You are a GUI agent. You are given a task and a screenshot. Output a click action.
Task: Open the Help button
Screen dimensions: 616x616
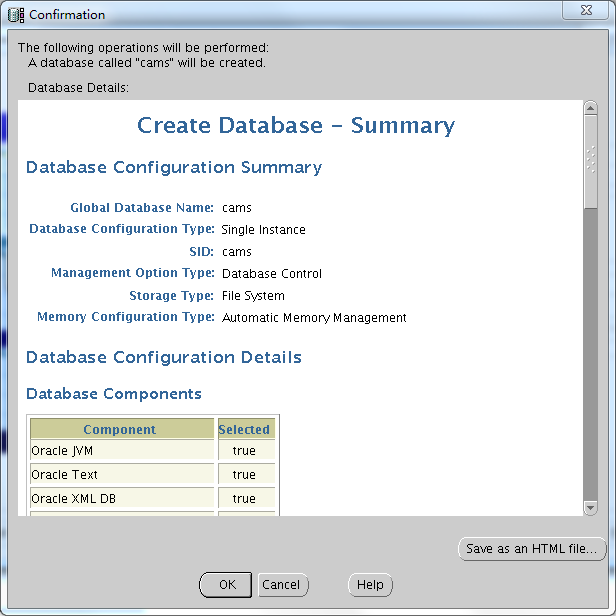(x=370, y=585)
